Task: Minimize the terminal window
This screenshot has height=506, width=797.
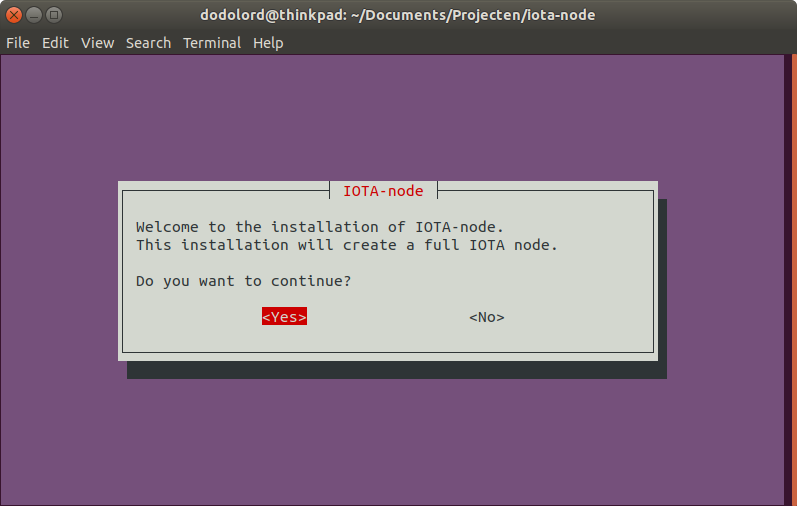Action: coord(34,15)
